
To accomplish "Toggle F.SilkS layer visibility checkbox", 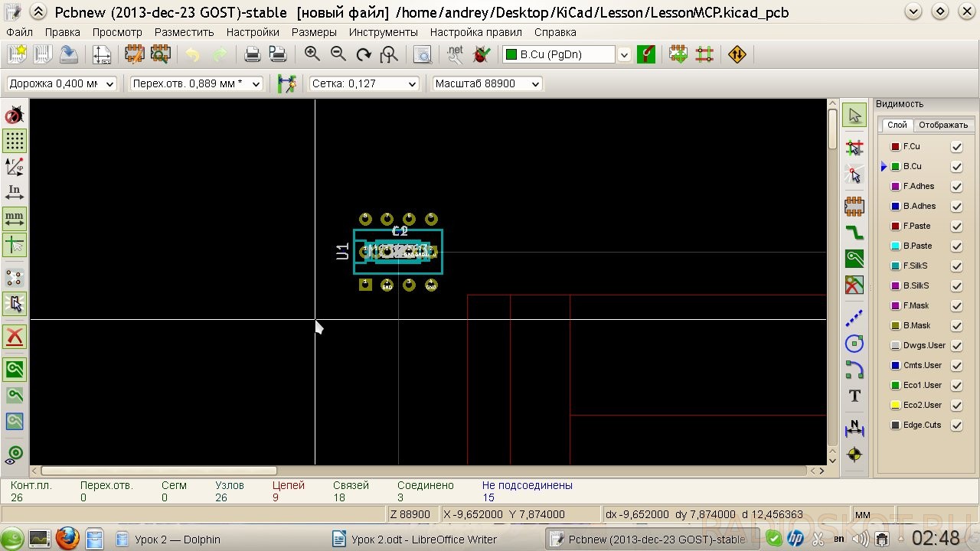I will 956,266.
